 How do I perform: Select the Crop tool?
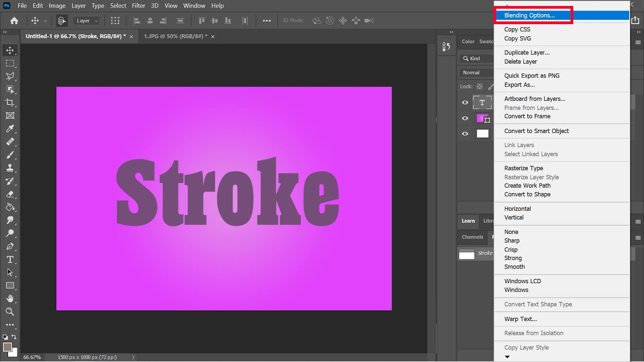(x=10, y=103)
